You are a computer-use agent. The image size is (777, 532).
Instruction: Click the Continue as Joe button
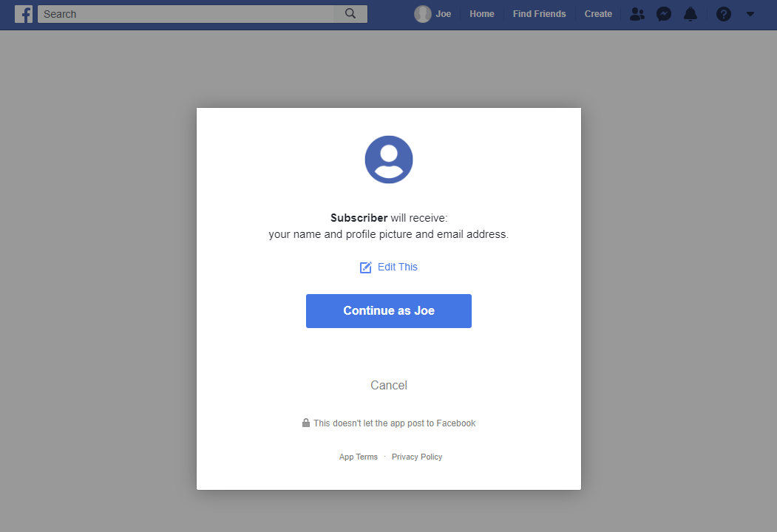[389, 311]
